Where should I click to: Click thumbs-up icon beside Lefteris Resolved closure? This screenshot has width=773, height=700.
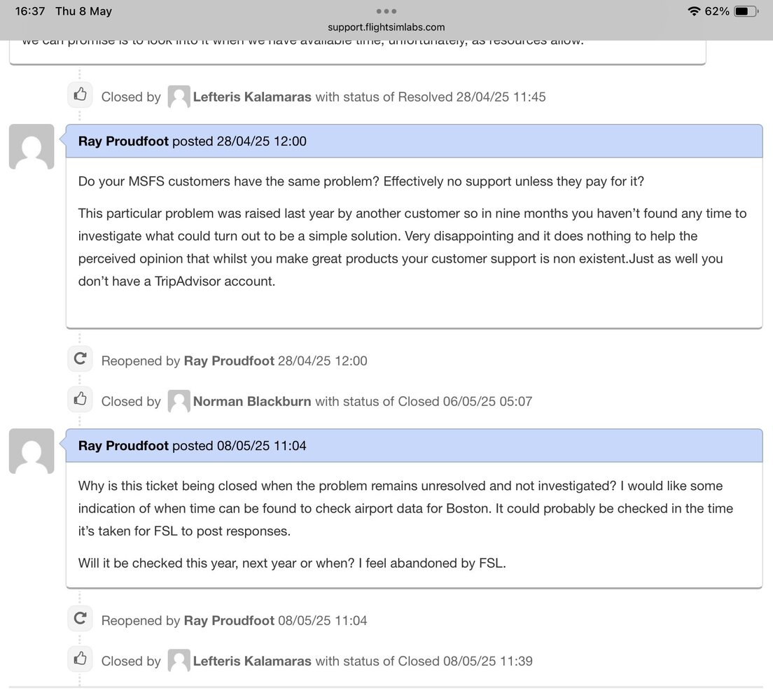point(81,94)
